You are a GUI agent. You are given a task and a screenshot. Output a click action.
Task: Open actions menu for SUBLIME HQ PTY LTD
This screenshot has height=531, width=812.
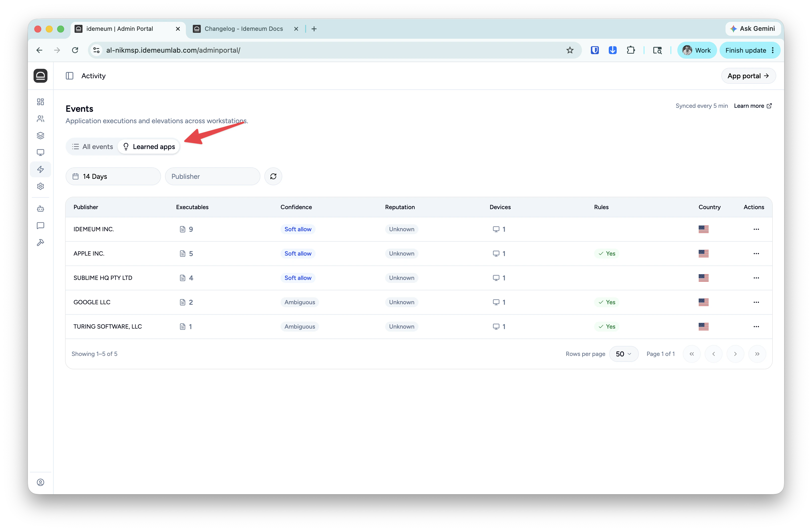(x=756, y=278)
